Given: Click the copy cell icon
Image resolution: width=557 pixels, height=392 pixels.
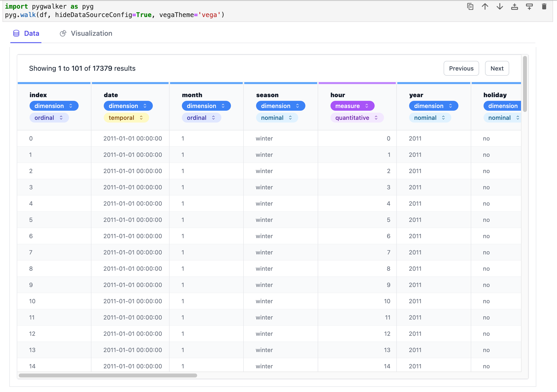Looking at the screenshot, I should (x=470, y=6).
